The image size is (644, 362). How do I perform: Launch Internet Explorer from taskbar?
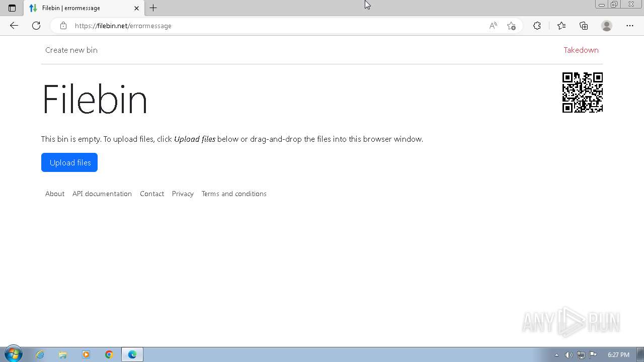point(40,354)
